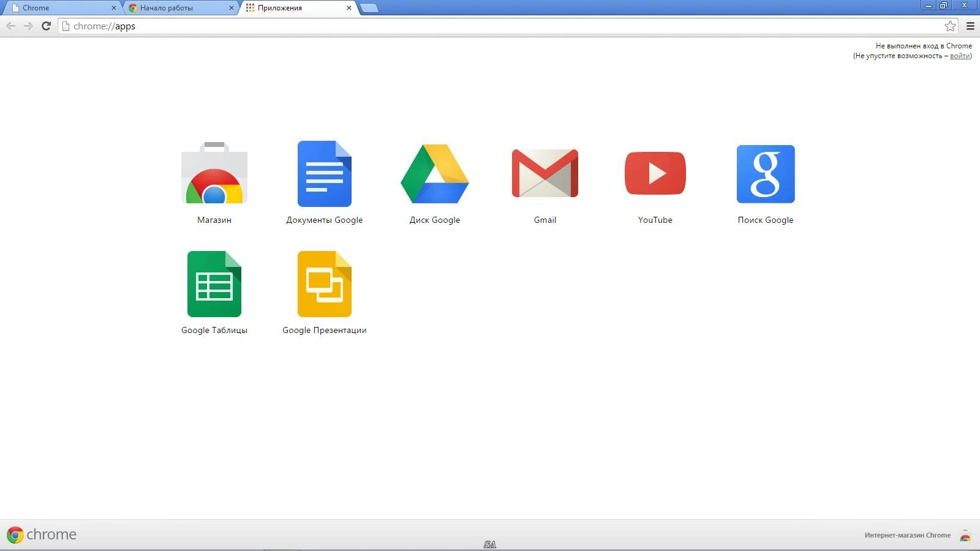Screen dimensions: 980x551
Task: Click the forward navigation arrow
Action: click(x=28, y=26)
